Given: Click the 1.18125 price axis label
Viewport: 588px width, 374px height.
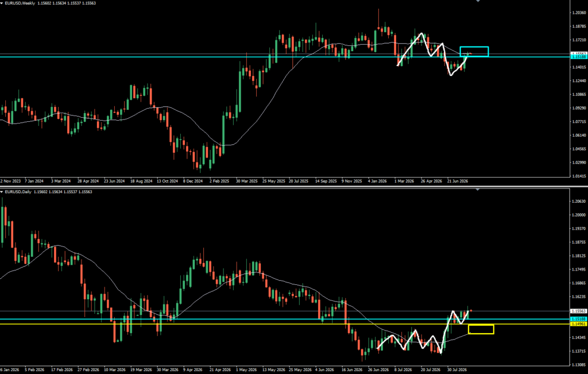Looking at the screenshot, I should pos(579,256).
